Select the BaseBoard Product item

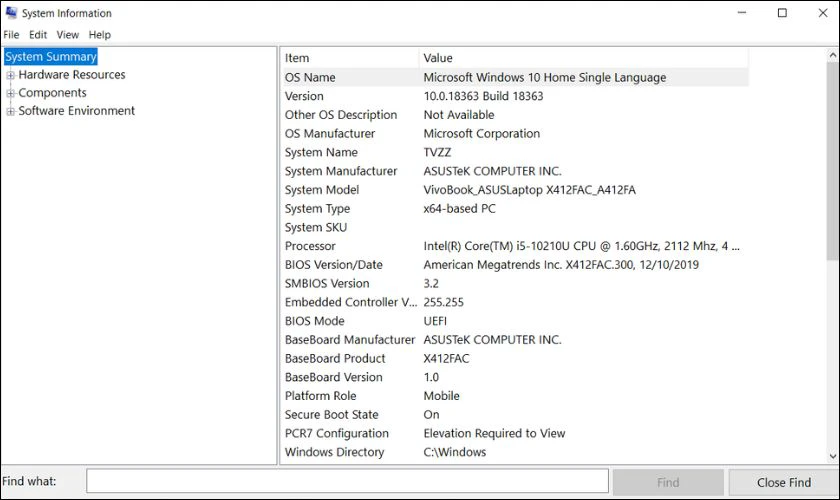(x=335, y=359)
